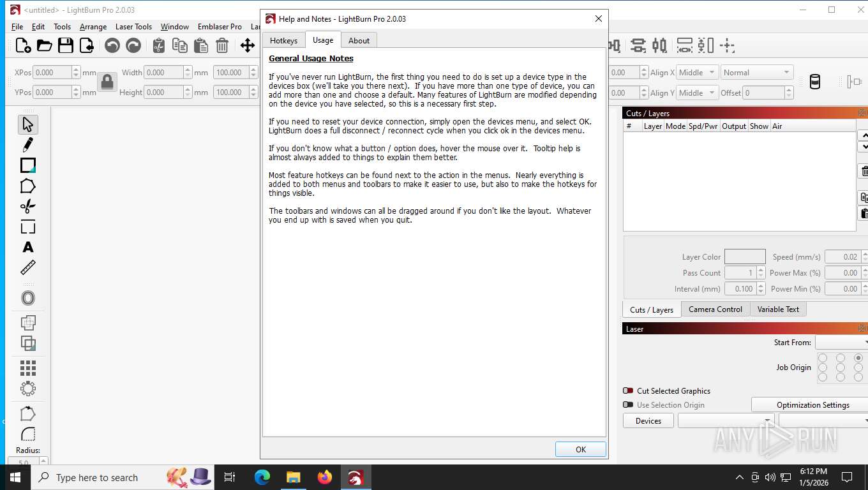Paste from clipboard toolbar icon
Viewport: 868px width, 490px height.
(x=201, y=45)
